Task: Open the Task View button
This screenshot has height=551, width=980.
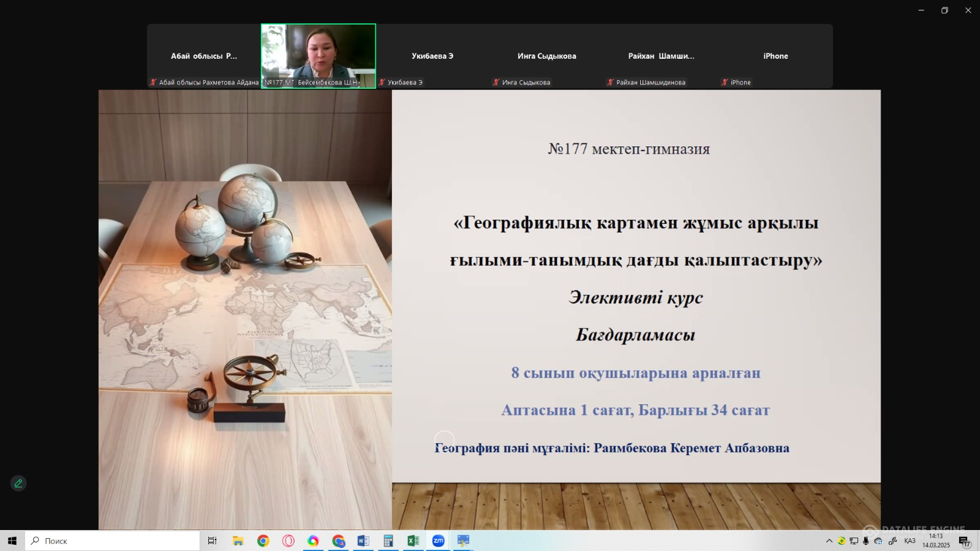Action: point(213,541)
